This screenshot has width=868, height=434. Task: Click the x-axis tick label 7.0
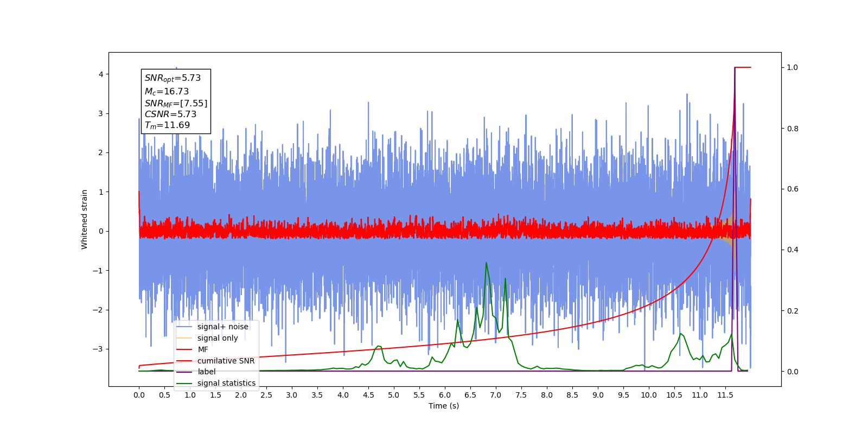pos(496,395)
